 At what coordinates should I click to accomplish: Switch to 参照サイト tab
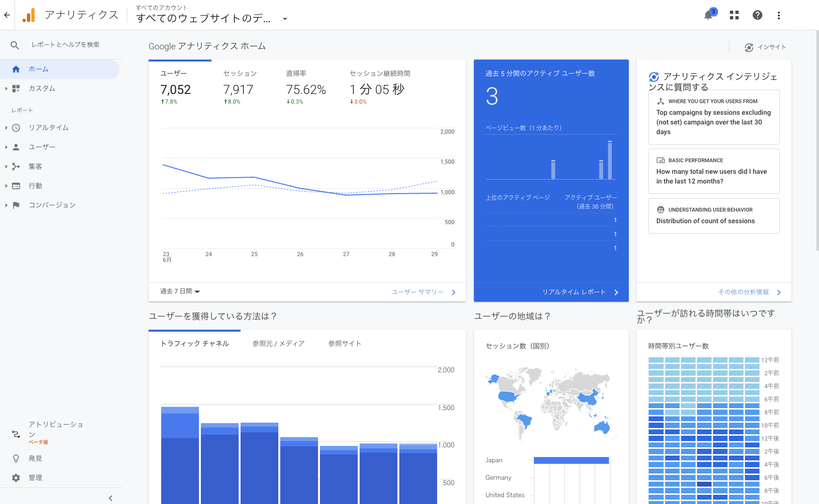[345, 344]
